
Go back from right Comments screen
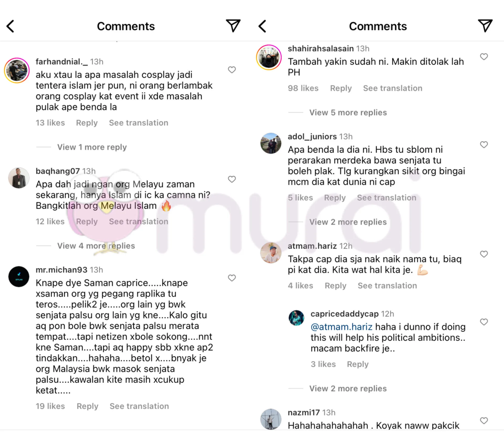(x=262, y=26)
